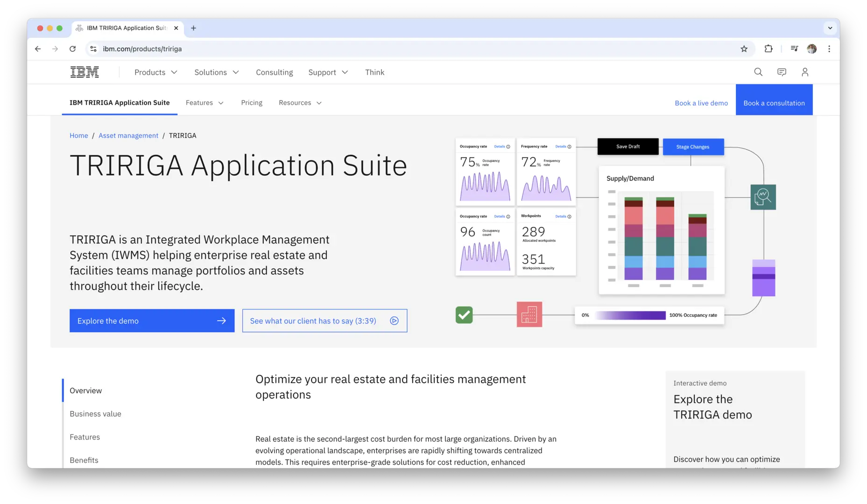
Task: Click the teal analytics magnifier icon
Action: (x=763, y=197)
